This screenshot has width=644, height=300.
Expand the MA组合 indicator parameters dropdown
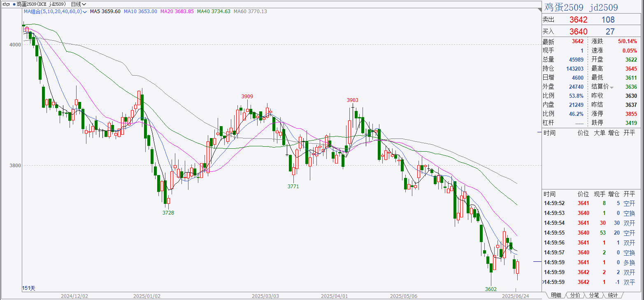click(x=85, y=12)
